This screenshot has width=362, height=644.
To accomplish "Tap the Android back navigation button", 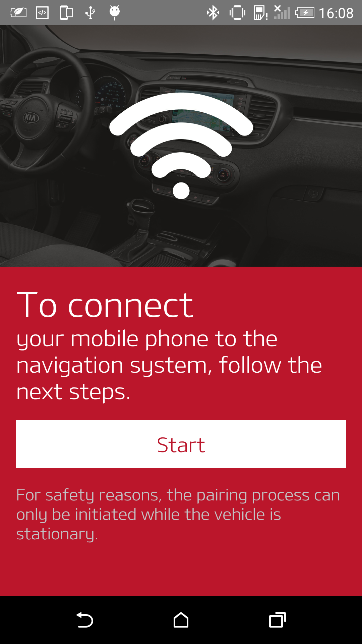I will click(x=85, y=620).
